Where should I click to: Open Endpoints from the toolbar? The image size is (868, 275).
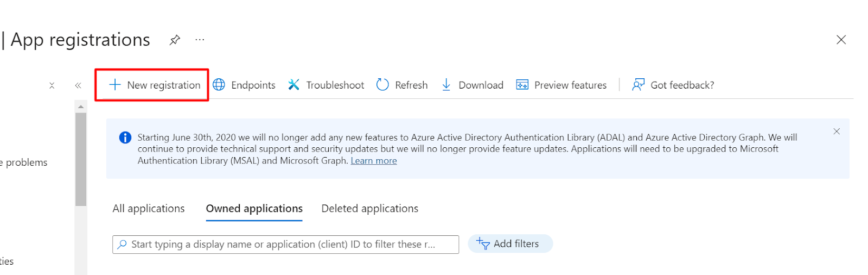[x=244, y=85]
